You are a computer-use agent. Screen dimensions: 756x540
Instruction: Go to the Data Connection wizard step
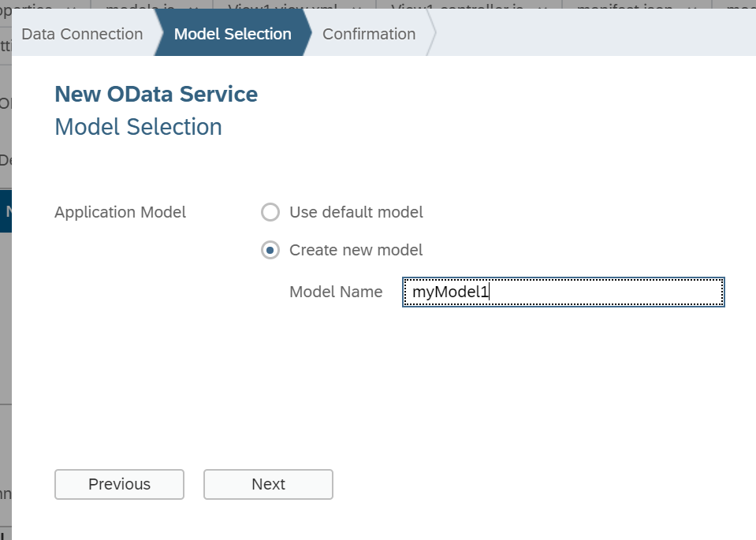83,34
